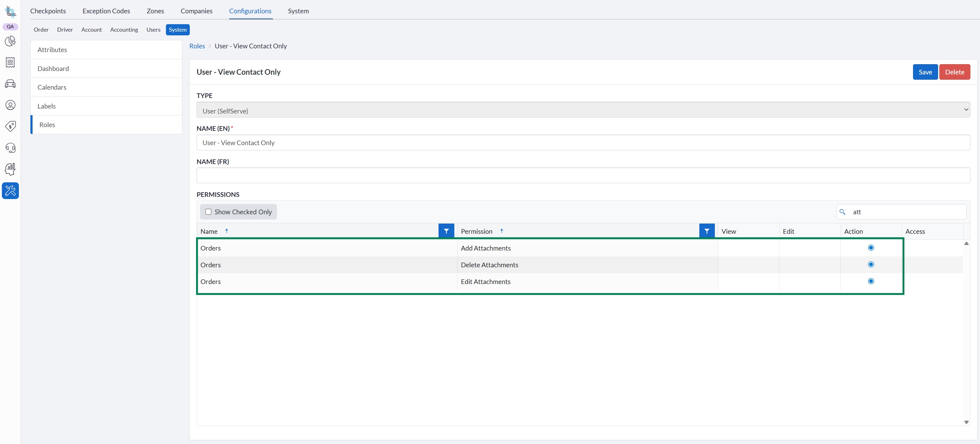The image size is (980, 444).
Task: Click the Name column filter icon
Action: [446, 231]
